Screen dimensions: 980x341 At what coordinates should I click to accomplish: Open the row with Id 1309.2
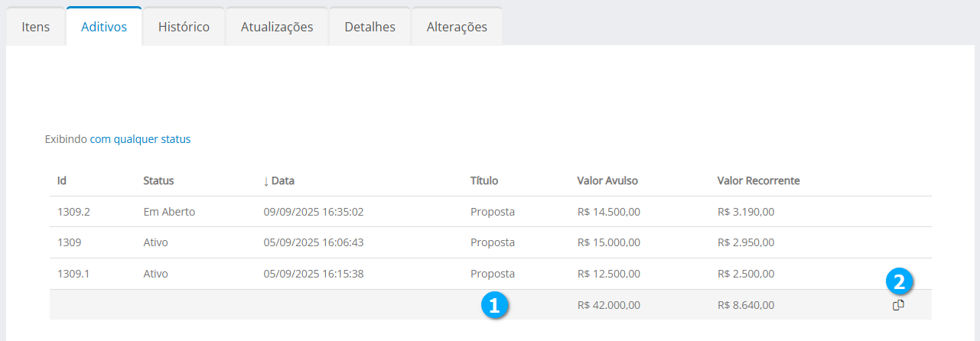(x=73, y=212)
